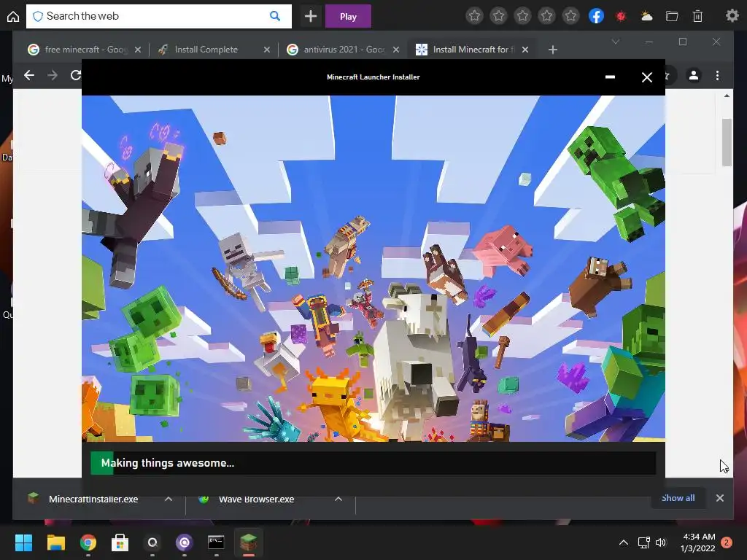Viewport: 747px width, 560px height.
Task: Switch to the Install Complete tab
Action: coord(214,50)
